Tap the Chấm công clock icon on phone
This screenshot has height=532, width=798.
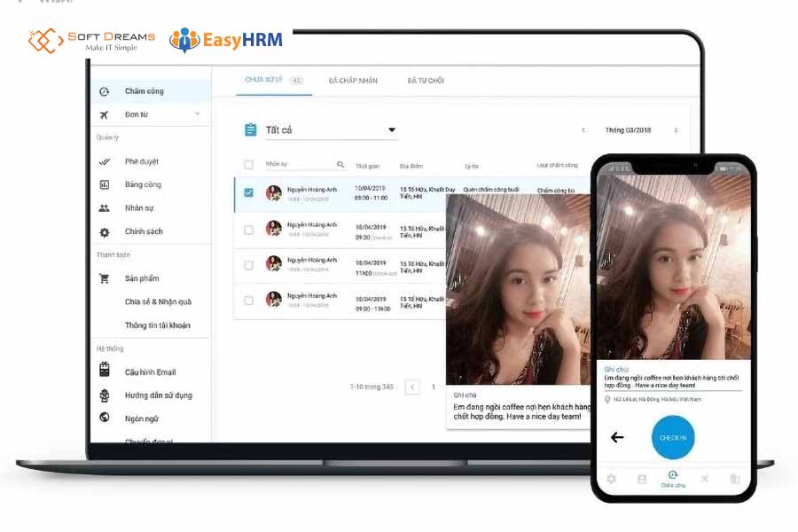click(673, 474)
